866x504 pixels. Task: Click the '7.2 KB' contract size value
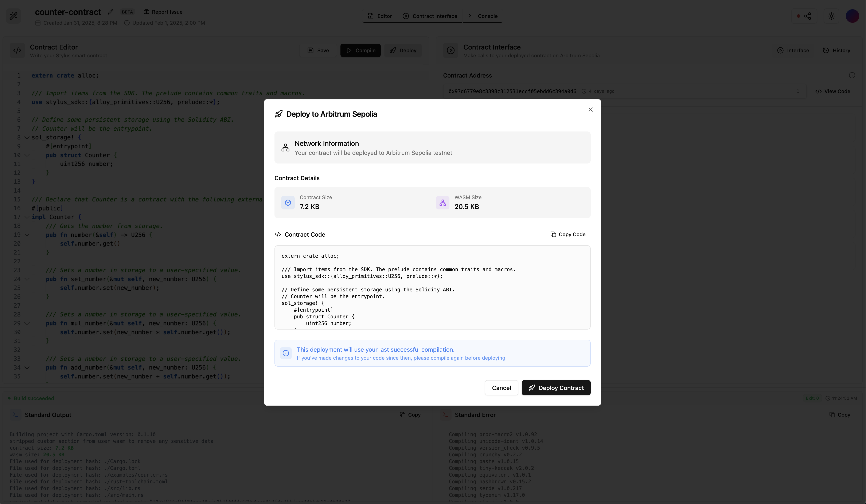[309, 206]
